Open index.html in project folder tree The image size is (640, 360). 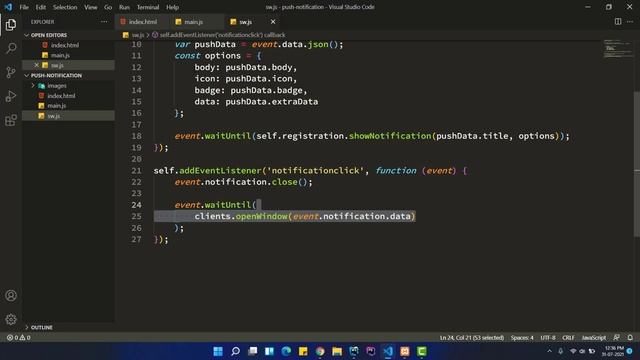pos(61,96)
